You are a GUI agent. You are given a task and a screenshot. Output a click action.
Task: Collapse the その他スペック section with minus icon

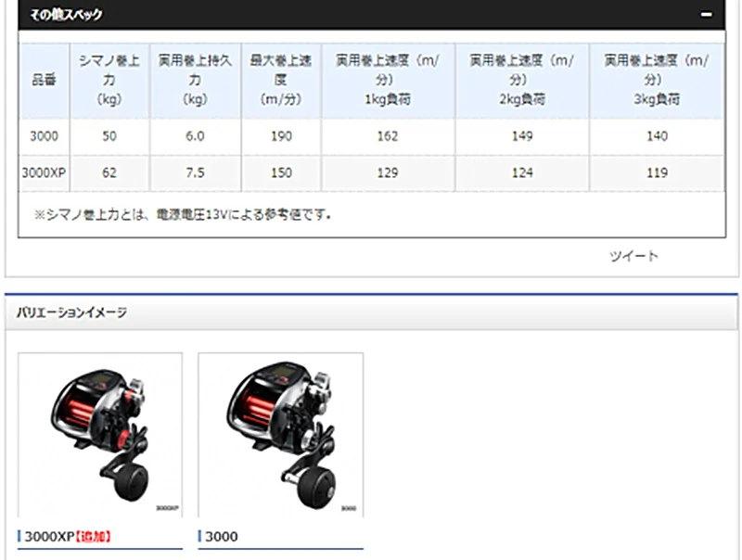[706, 14]
